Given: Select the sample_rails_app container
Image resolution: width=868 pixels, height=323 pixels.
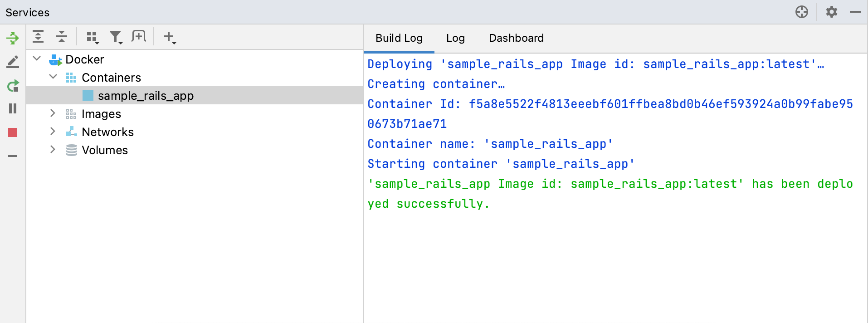Looking at the screenshot, I should point(146,96).
